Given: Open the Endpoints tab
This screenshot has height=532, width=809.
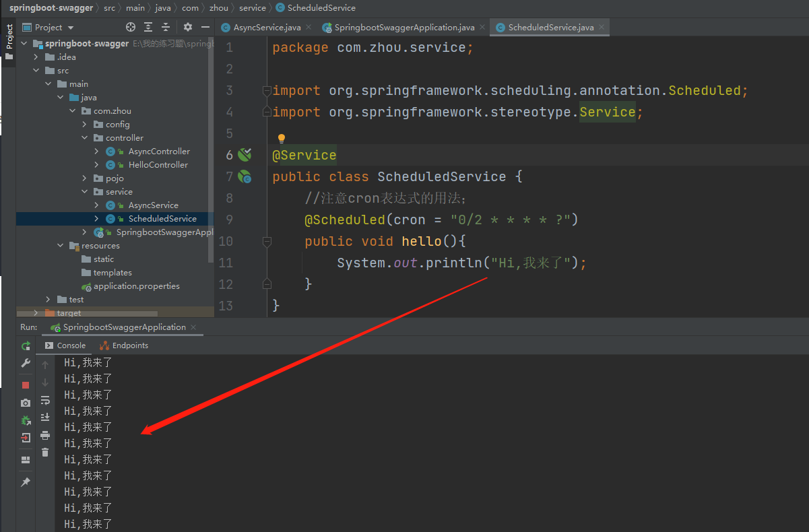Looking at the screenshot, I should pyautogui.click(x=124, y=345).
